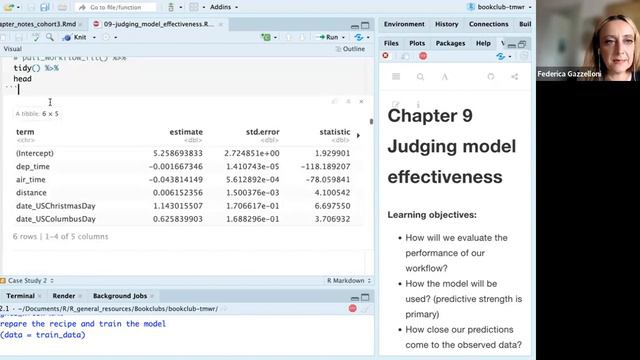The width and height of the screenshot is (640, 360).
Task: Switch to the Background Jobs tab
Action: (x=120, y=296)
